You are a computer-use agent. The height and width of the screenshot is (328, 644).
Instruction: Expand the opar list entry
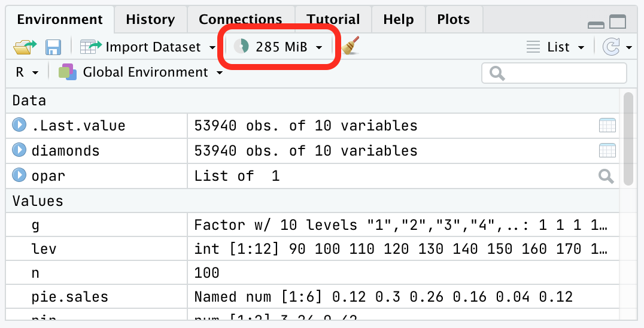[19, 175]
